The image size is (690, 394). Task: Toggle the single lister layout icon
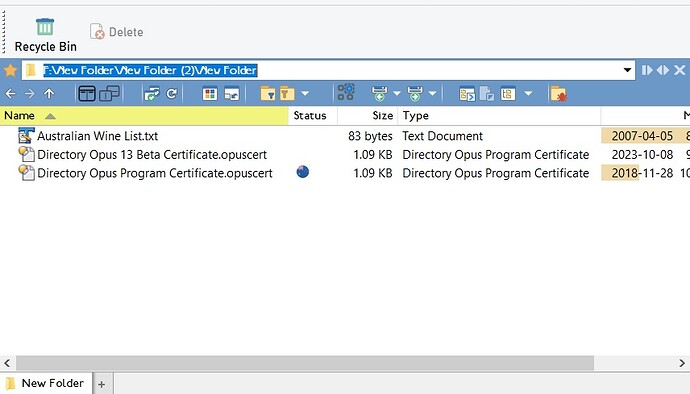[87, 93]
